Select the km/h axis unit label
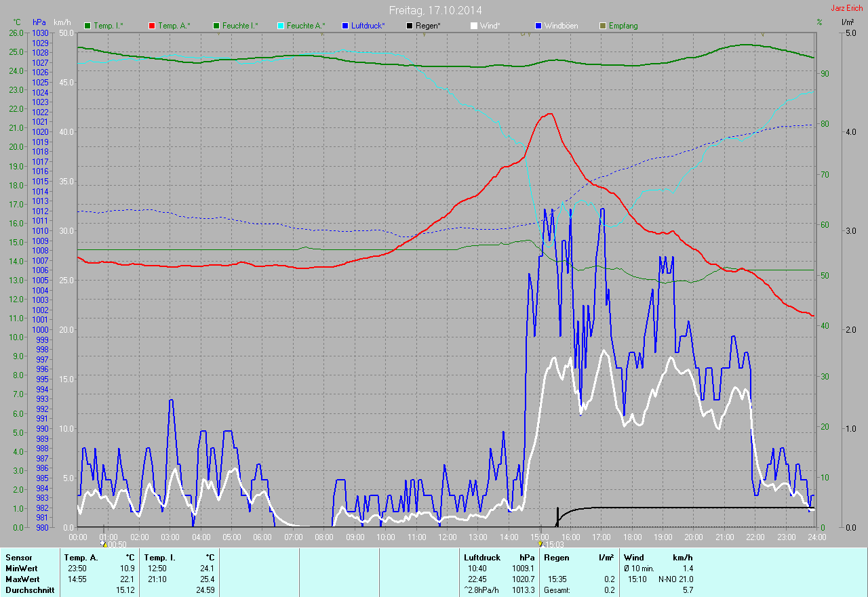Viewport: 868px width, 597px height. (x=62, y=22)
